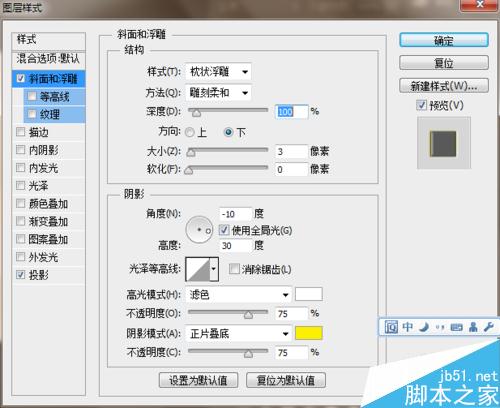
Task: Click the shadow opacity field showing 75
Action: [292, 353]
